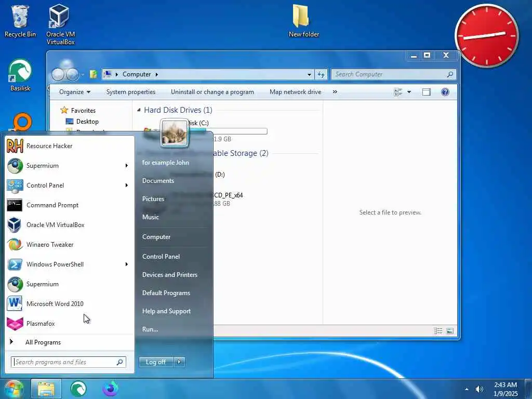The width and height of the screenshot is (532, 399).
Task: Show hidden tray icons arrow
Action: tap(467, 389)
